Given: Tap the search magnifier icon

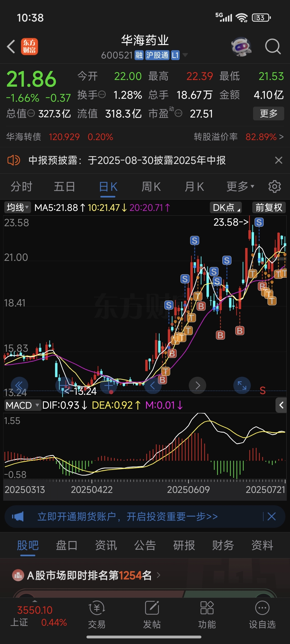Looking at the screenshot, I should point(273,47).
